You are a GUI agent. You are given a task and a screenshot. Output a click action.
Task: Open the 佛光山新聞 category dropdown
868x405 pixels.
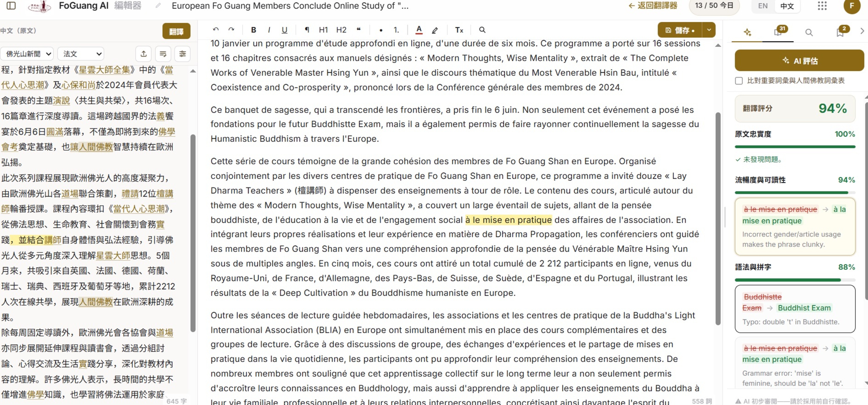27,53
